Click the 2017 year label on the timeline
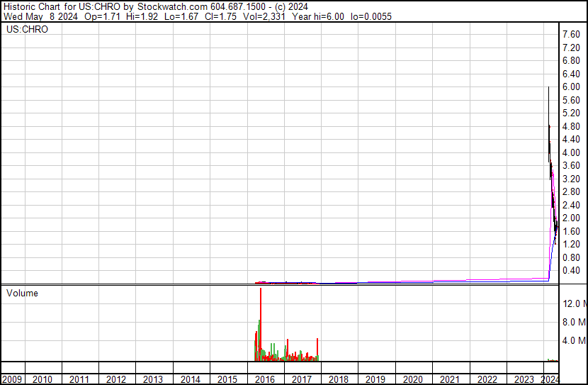The image size is (588, 385). (302, 379)
